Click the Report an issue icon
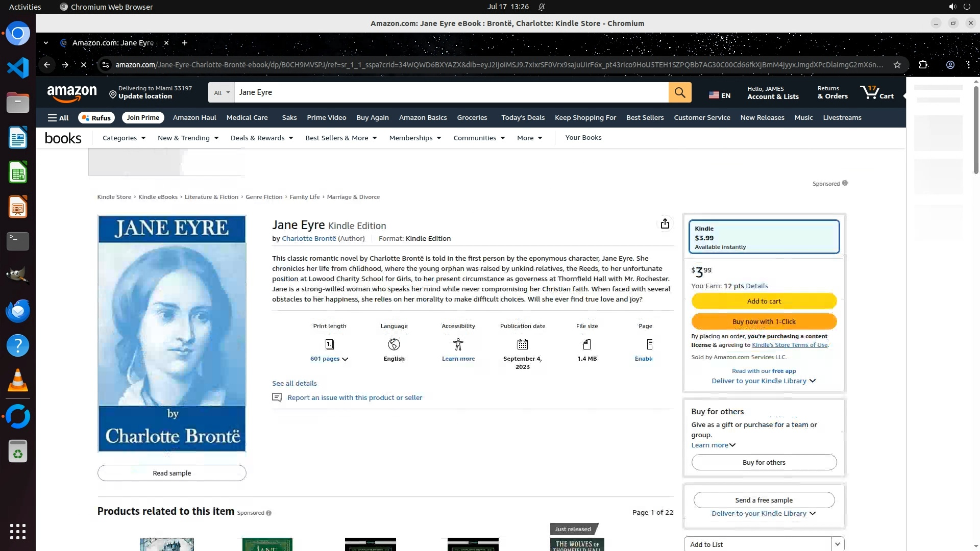Image resolution: width=980 pixels, height=551 pixels. click(277, 397)
